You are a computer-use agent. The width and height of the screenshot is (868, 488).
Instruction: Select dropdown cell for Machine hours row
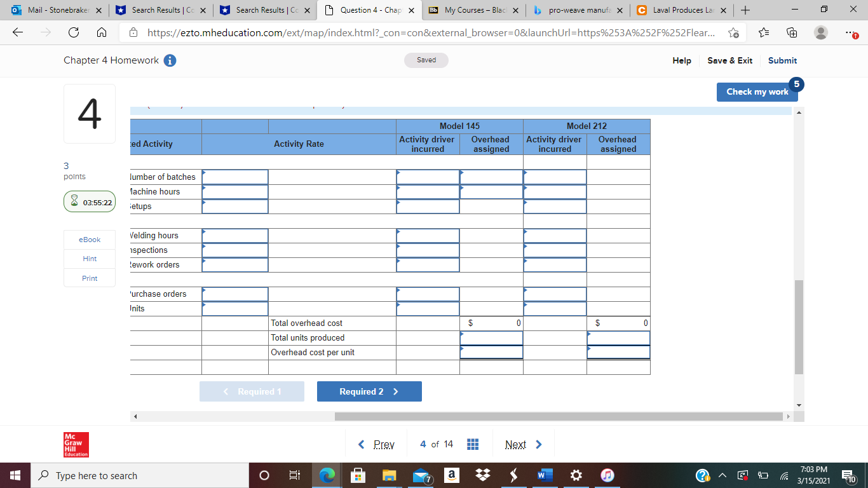235,191
